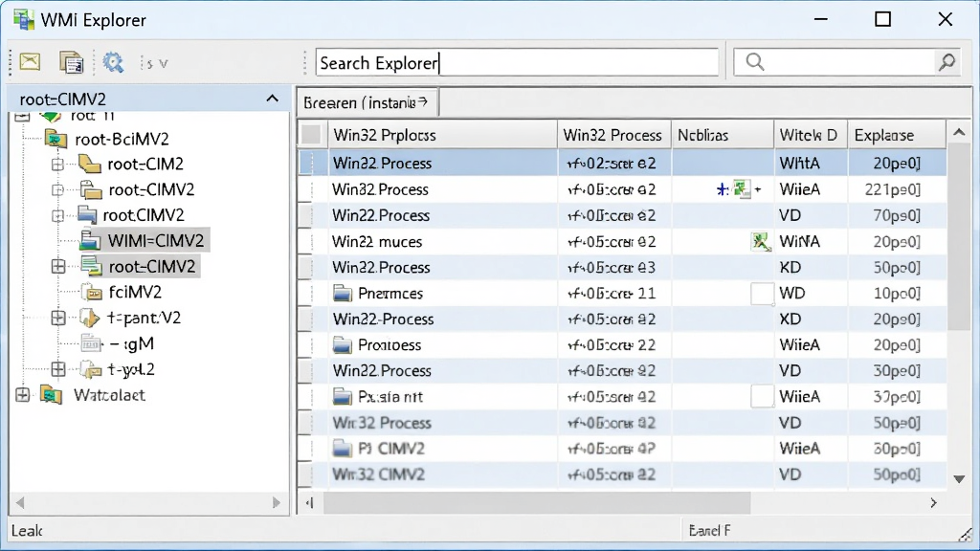980x551 pixels.
Task: Click folder icon beside root-CIM2
Action: [90, 165]
